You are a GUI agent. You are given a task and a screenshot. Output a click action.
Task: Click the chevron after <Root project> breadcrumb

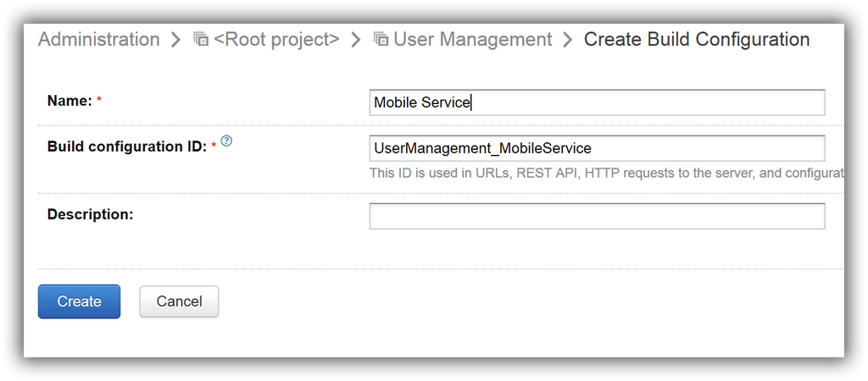click(356, 40)
